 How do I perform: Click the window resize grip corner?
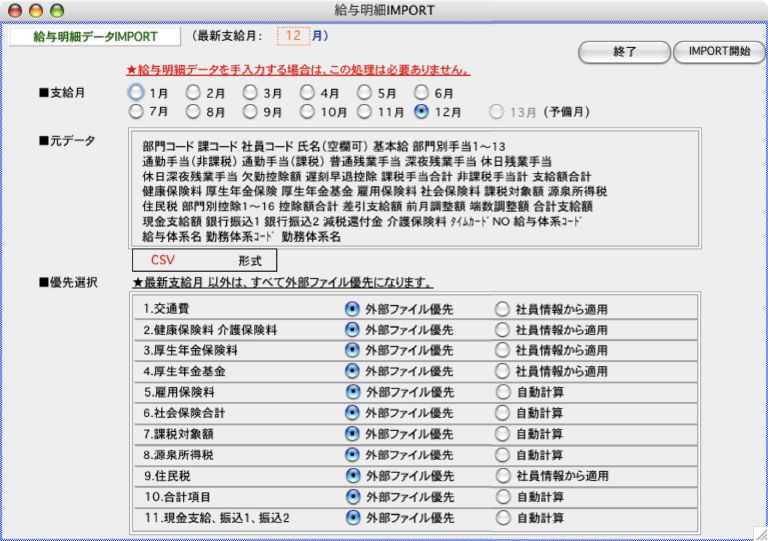coord(759,533)
